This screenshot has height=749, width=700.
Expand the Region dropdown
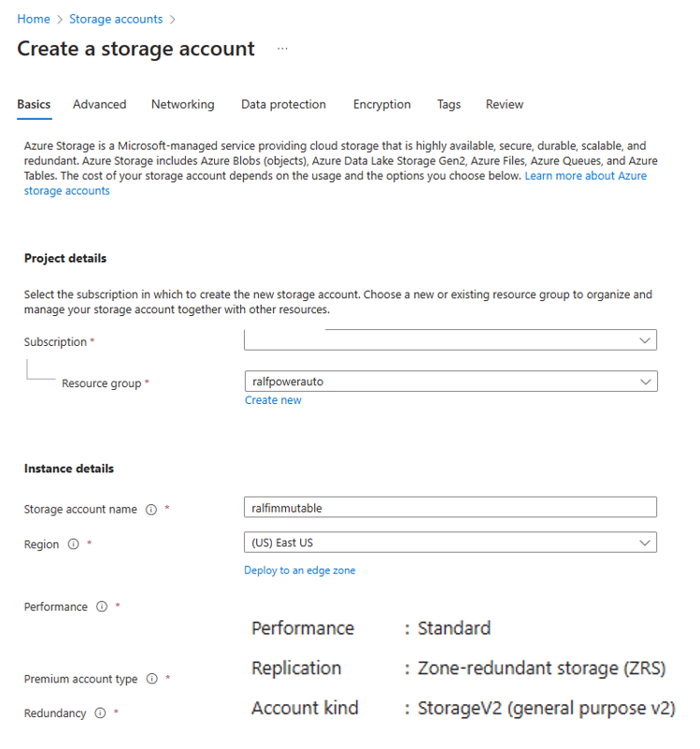(x=450, y=542)
